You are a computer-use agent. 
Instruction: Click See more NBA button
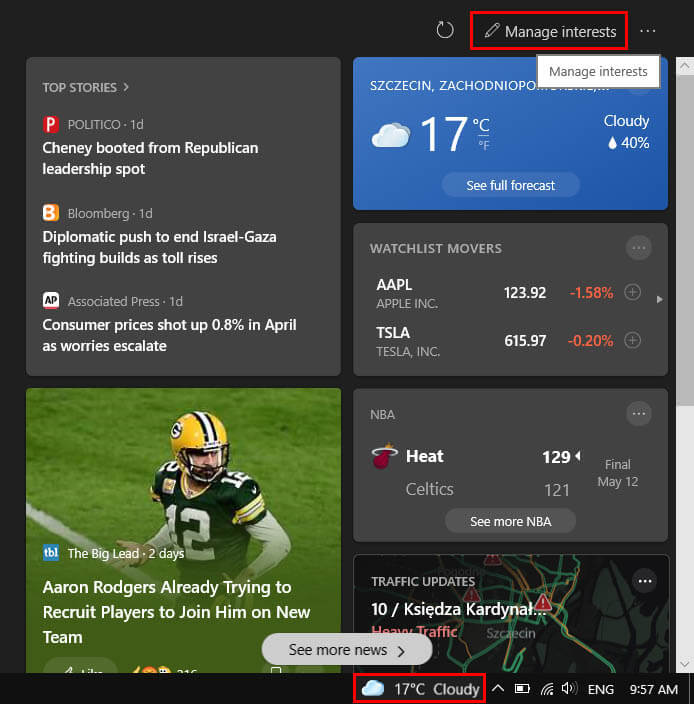coord(510,521)
